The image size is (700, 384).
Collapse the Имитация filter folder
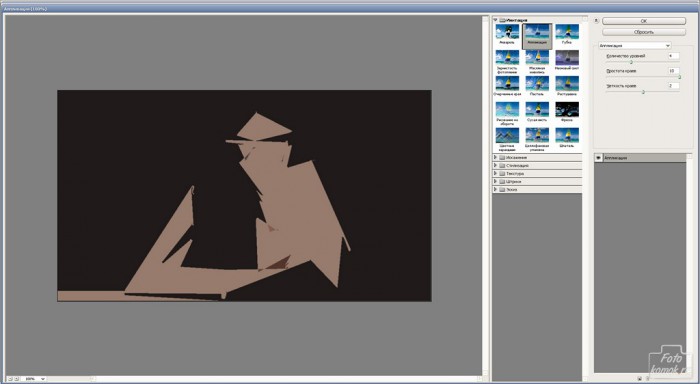click(x=496, y=20)
